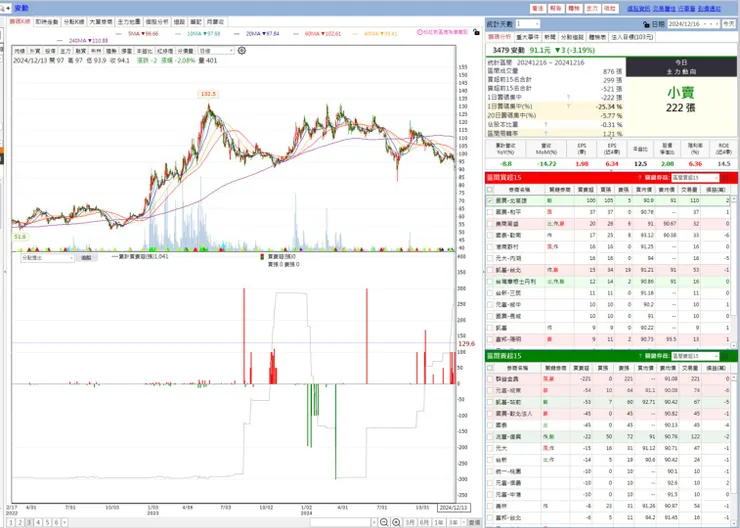Check the 台灣摩根士丹利 row checkbox
The height and width of the screenshot is (528, 740).
[x=490, y=281]
